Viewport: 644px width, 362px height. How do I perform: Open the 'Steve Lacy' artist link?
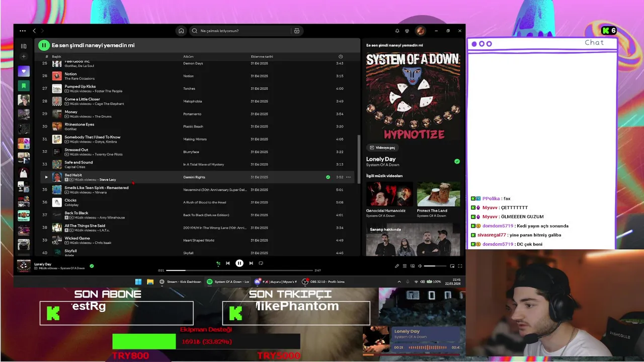point(108,179)
